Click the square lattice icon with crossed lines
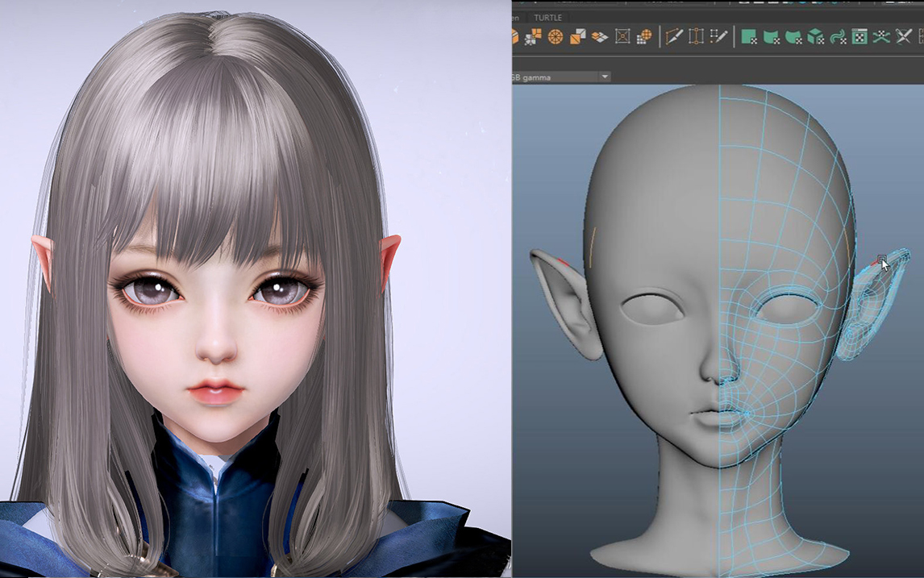The width and height of the screenshot is (924, 578). pos(622,36)
